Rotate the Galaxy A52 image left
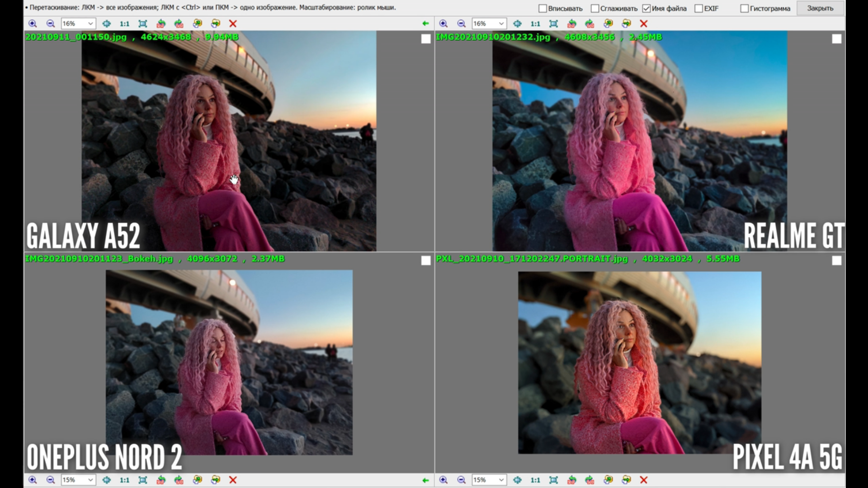Viewport: 868px width, 488px height. 161,23
